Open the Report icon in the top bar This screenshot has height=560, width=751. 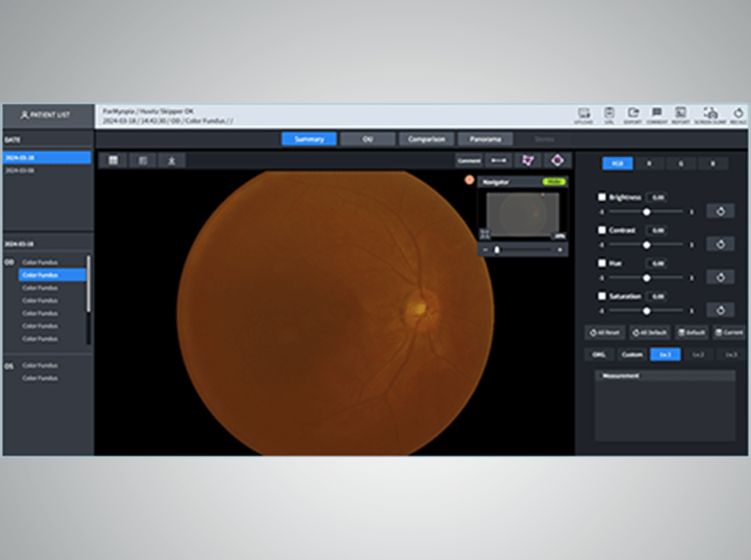pyautogui.click(x=681, y=115)
